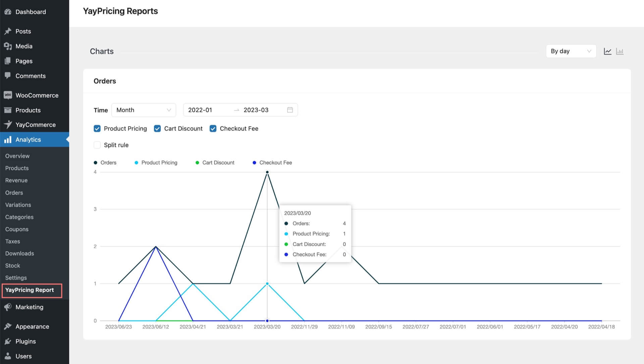Enable the Split rule checkbox
The height and width of the screenshot is (364, 644).
pyautogui.click(x=97, y=145)
